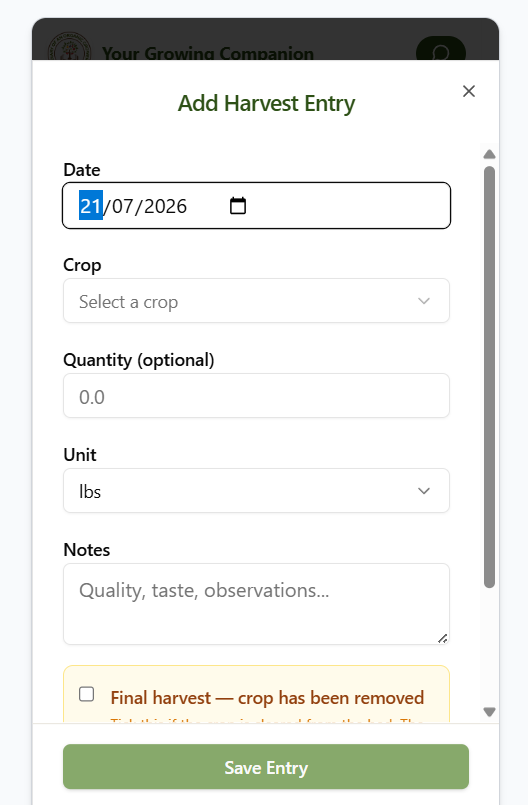Open the calendar picker icon in Date field
Screen dimensions: 528x805
coord(237,206)
